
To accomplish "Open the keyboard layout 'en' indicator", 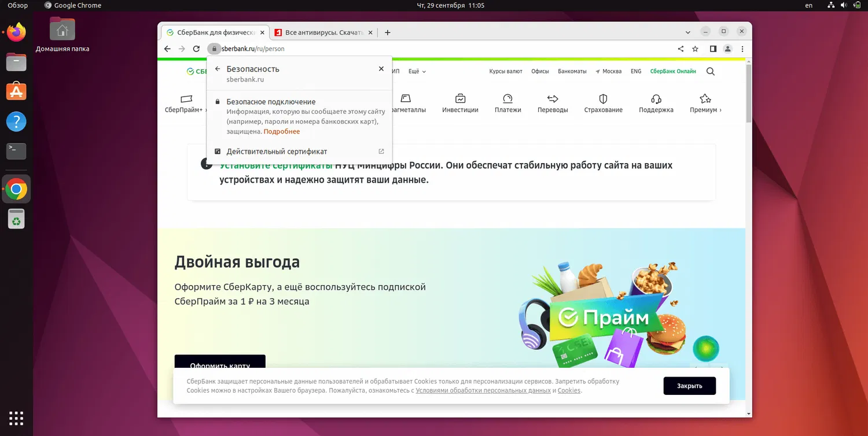I will coord(809,6).
